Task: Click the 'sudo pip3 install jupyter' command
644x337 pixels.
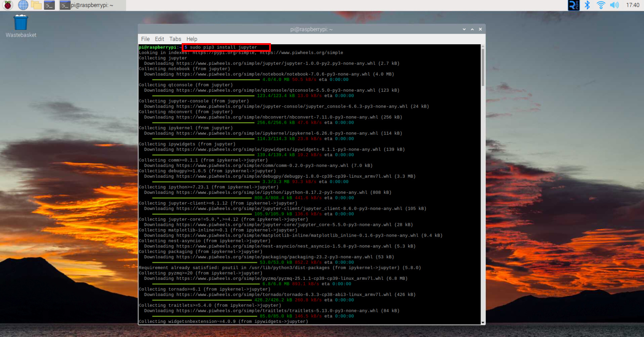Action: (x=223, y=47)
